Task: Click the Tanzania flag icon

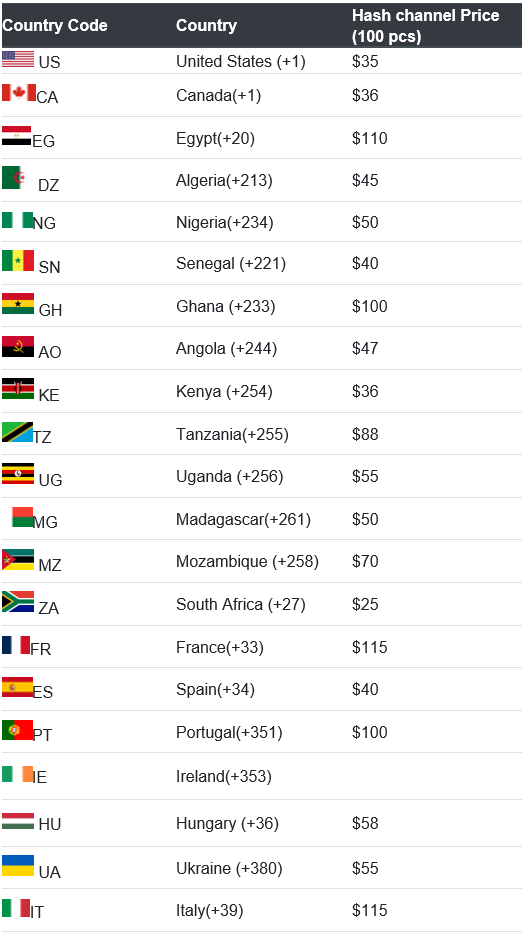Action: 17,432
